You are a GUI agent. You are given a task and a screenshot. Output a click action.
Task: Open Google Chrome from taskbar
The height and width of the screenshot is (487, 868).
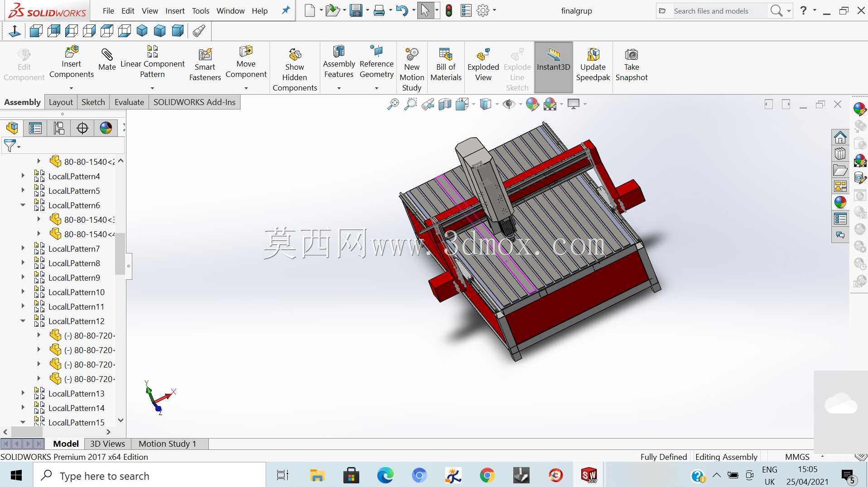pos(487,476)
